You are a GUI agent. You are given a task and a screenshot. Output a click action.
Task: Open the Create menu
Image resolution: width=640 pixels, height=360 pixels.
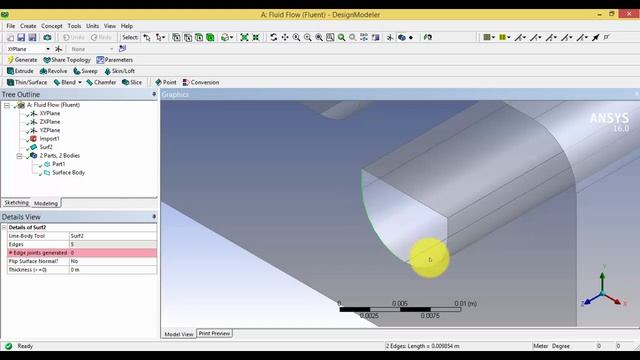click(28, 26)
